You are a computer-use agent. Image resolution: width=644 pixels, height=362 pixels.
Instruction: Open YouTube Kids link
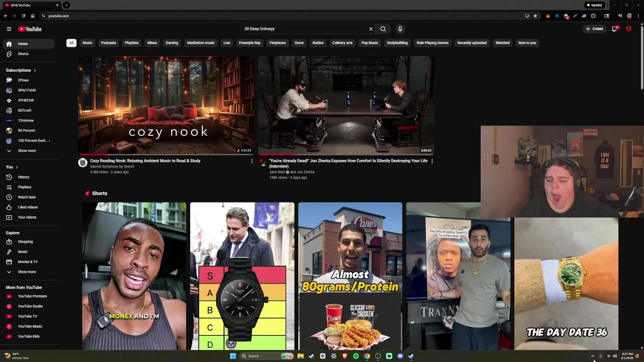(28, 336)
